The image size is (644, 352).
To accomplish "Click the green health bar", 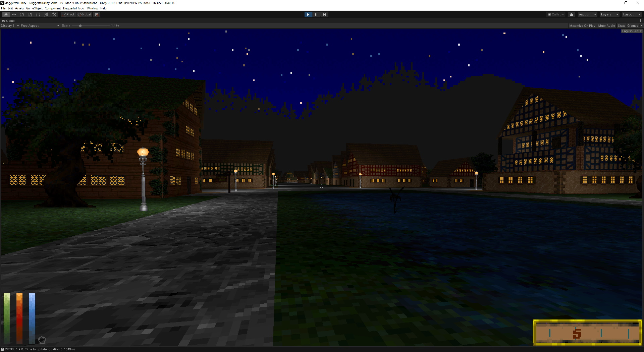I will [7, 318].
